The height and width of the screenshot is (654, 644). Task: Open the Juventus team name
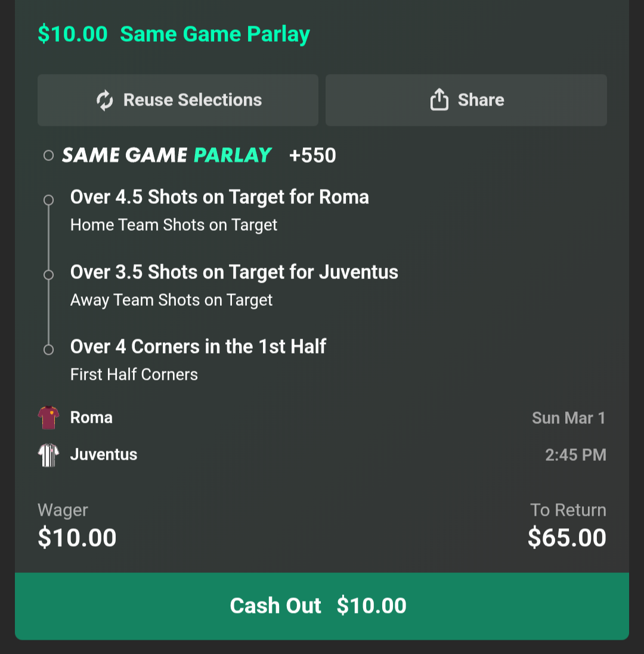point(104,455)
